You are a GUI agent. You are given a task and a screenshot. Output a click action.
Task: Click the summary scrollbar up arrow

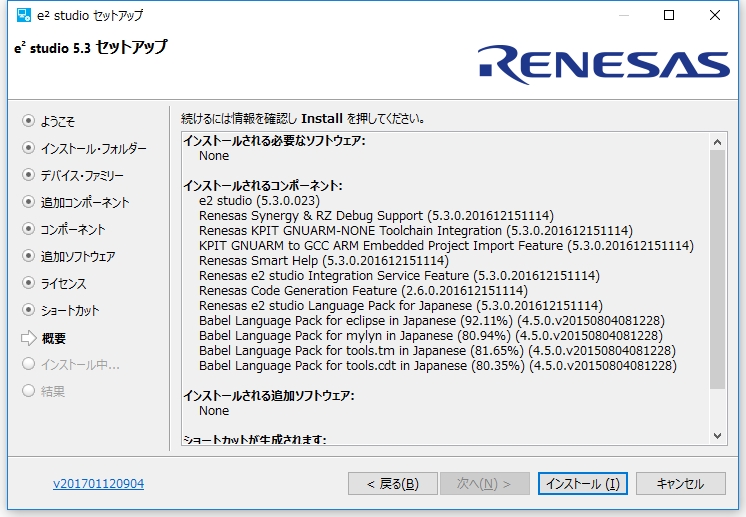tap(717, 142)
